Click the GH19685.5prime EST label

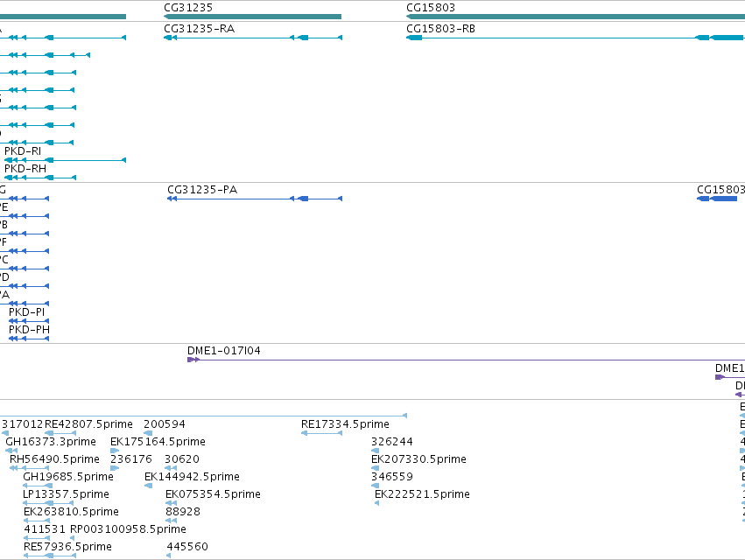tap(68, 477)
